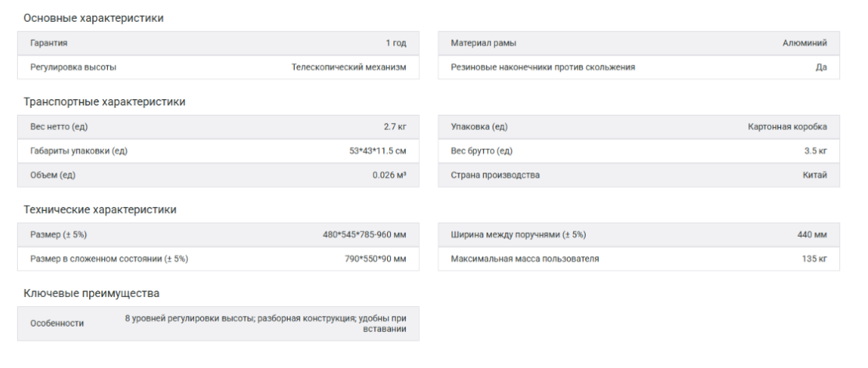This screenshot has height=368, width=868.
Task: Click the "Ключевые преимущества" heading
Action: point(91,293)
